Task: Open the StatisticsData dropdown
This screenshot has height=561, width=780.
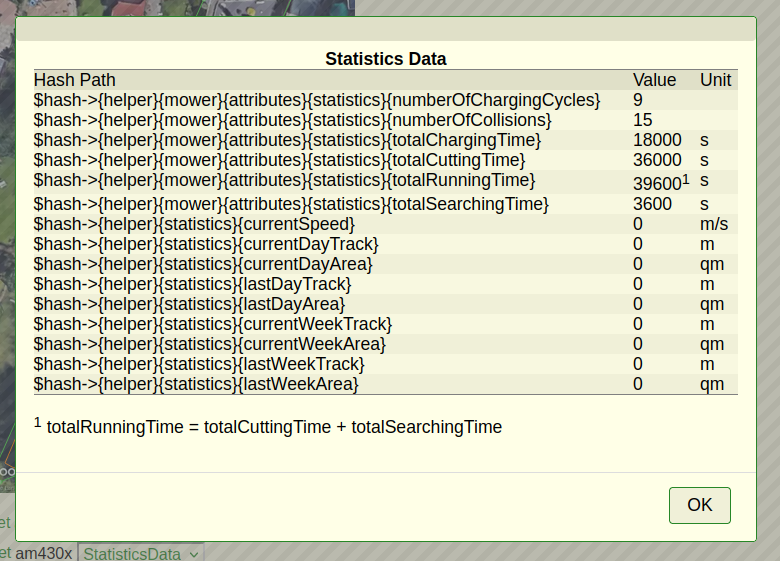Action: tap(141, 554)
